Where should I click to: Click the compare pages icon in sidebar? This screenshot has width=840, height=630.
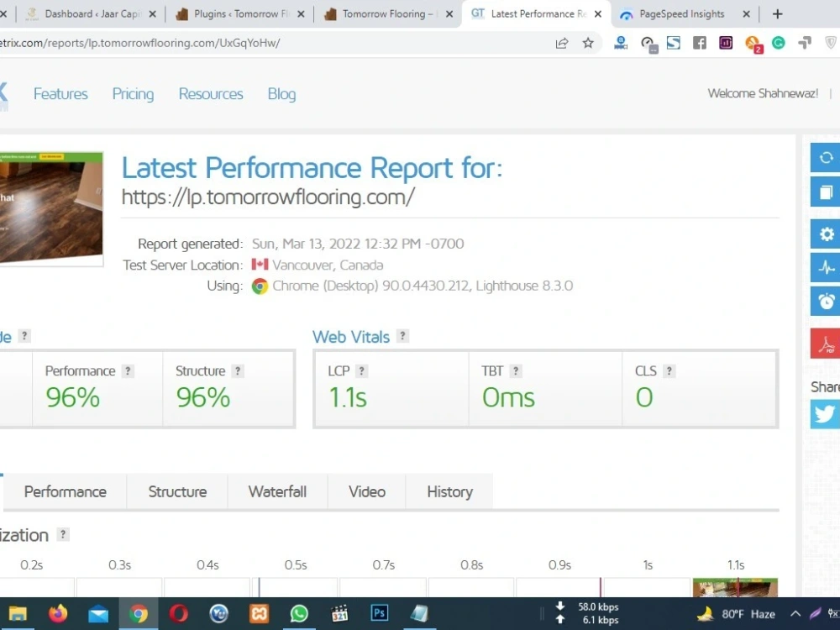click(826, 192)
